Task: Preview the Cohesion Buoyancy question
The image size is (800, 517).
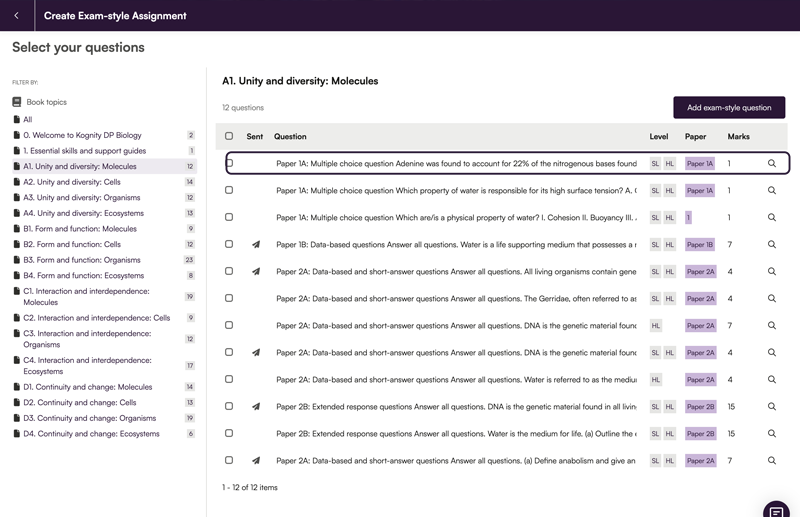Action: click(771, 217)
